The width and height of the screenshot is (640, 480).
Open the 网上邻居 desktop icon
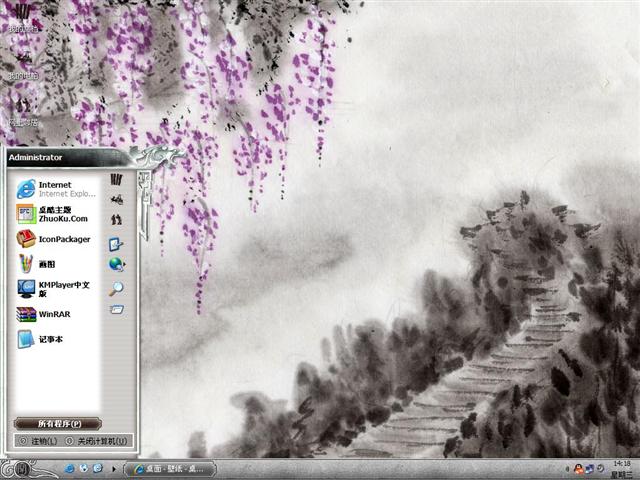[23, 111]
